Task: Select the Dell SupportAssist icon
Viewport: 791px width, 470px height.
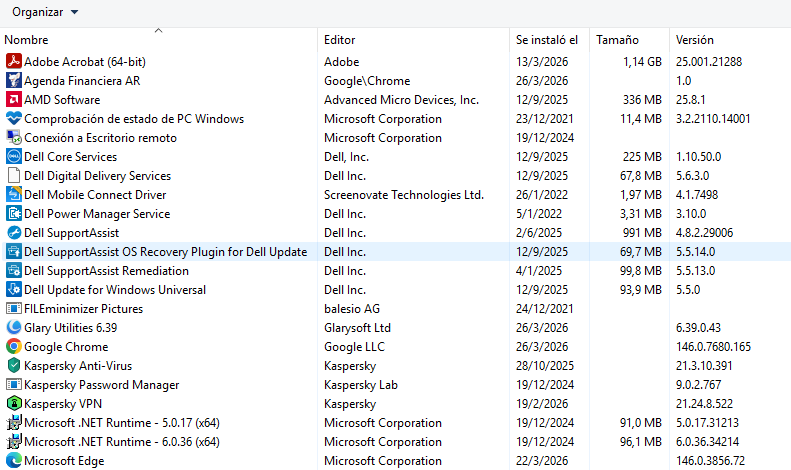Action: [14, 233]
